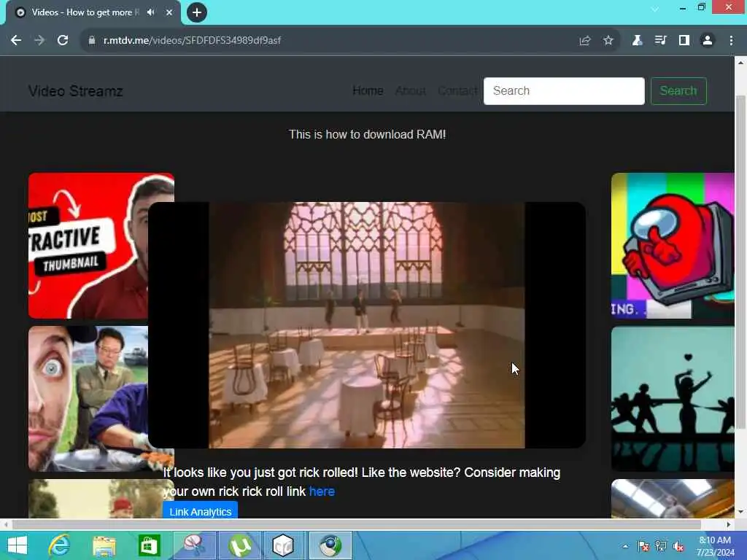Open the taskbar clock 8:10 AM

pos(715,545)
